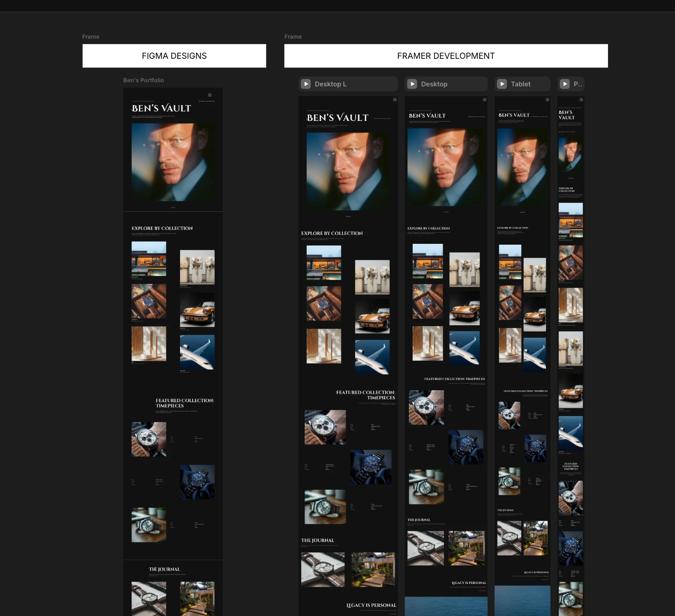Click THE JOURNAL heading in Desktop L page
675x616 pixels.
tap(317, 540)
